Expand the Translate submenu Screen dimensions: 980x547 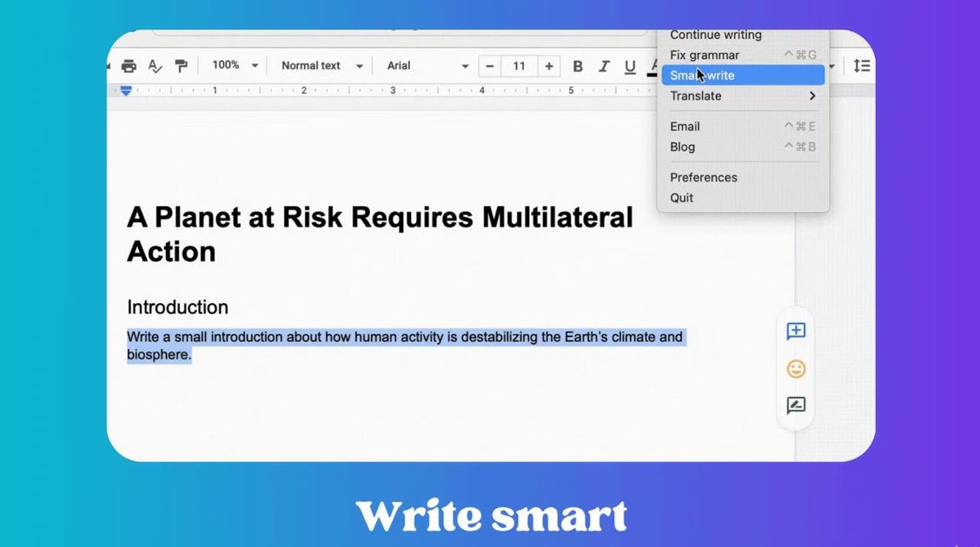pos(743,96)
